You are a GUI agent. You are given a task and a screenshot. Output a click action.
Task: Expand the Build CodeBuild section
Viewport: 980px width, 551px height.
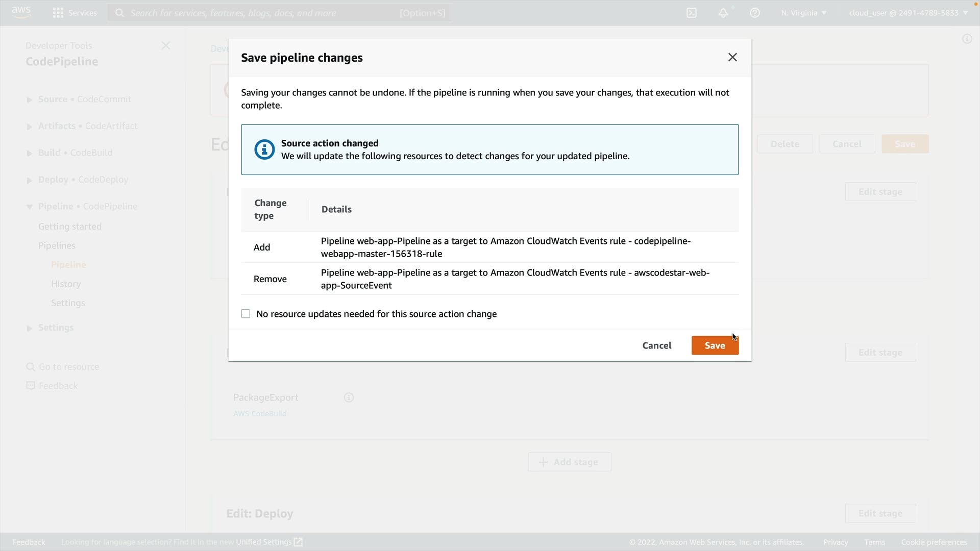pos(30,153)
